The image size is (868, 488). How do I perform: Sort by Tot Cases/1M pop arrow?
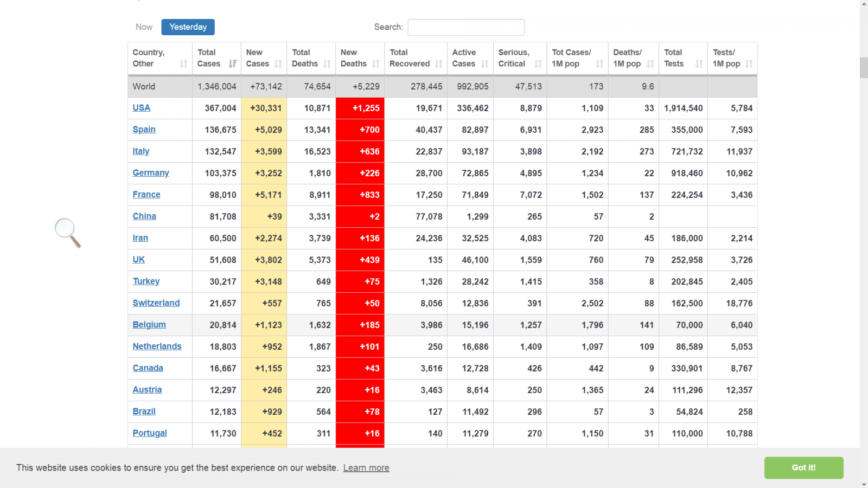pyautogui.click(x=599, y=64)
